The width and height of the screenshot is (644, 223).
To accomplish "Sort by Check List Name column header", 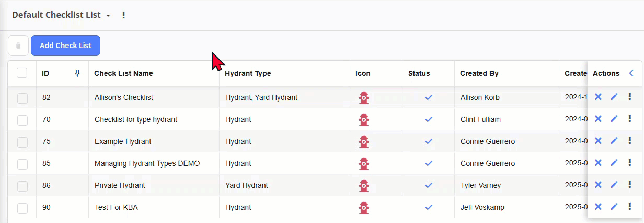I will [123, 73].
